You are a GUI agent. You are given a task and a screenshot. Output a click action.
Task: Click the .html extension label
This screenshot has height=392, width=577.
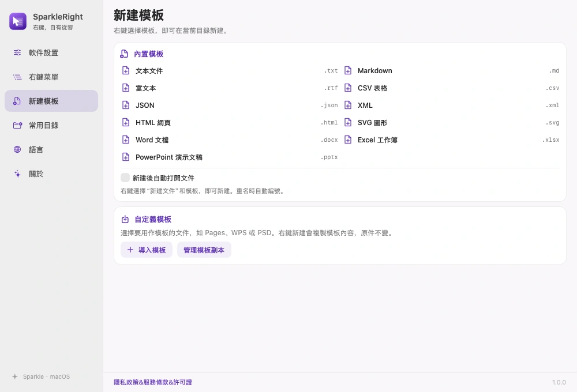(x=329, y=122)
